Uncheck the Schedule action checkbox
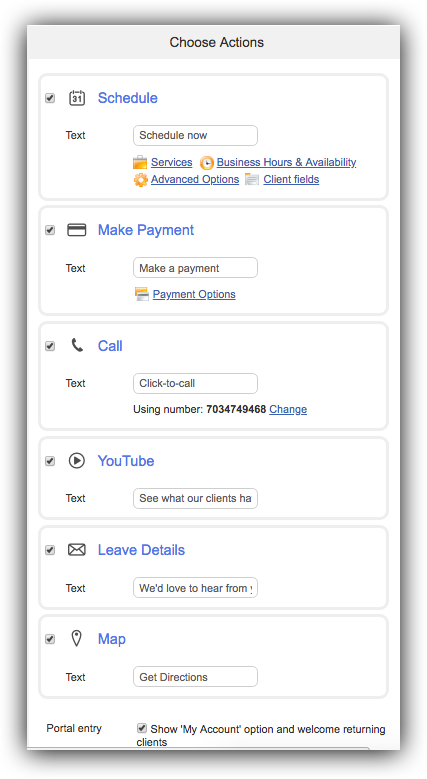This screenshot has height=779, width=427. tap(50, 98)
